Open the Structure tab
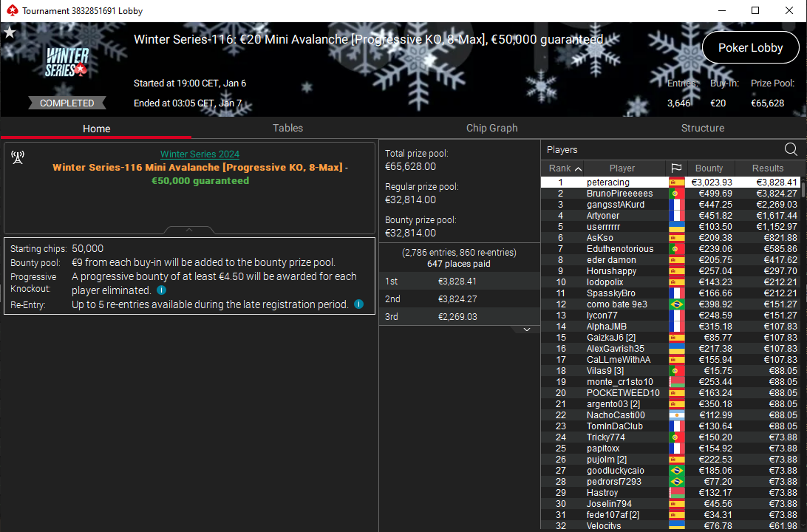The image size is (807, 532). tap(703, 128)
